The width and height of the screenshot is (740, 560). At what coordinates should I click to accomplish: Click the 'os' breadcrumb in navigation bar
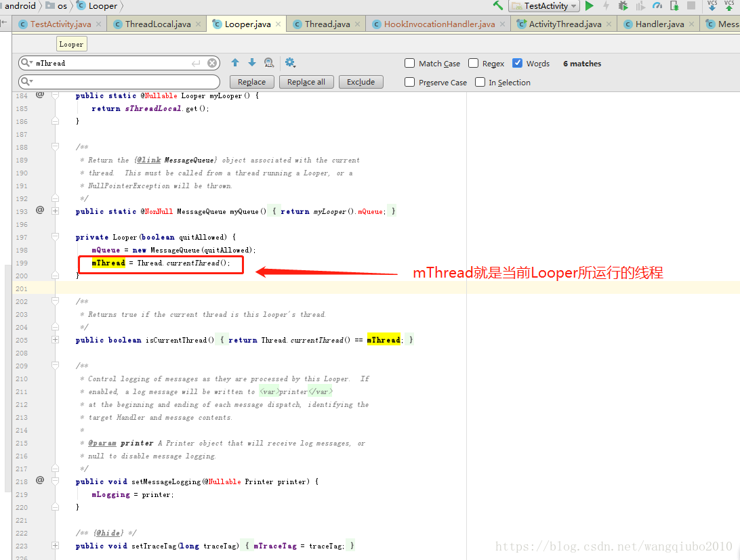[x=57, y=5]
